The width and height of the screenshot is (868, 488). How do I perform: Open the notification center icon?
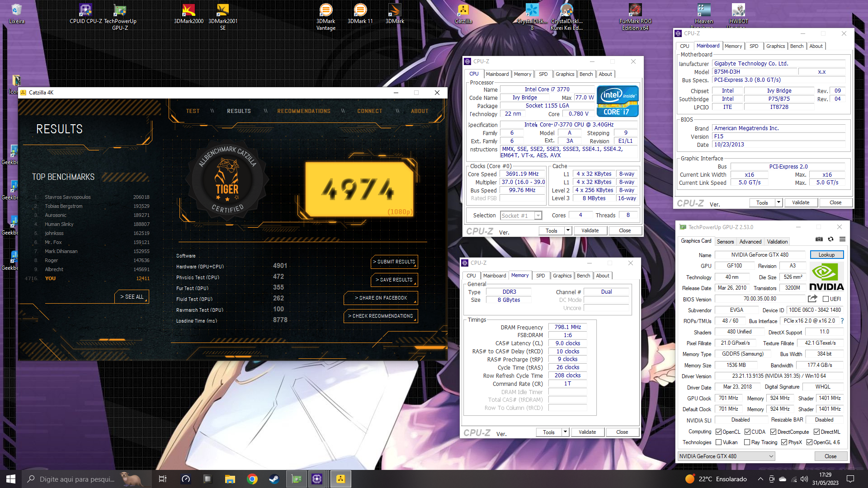pyautogui.click(x=850, y=479)
